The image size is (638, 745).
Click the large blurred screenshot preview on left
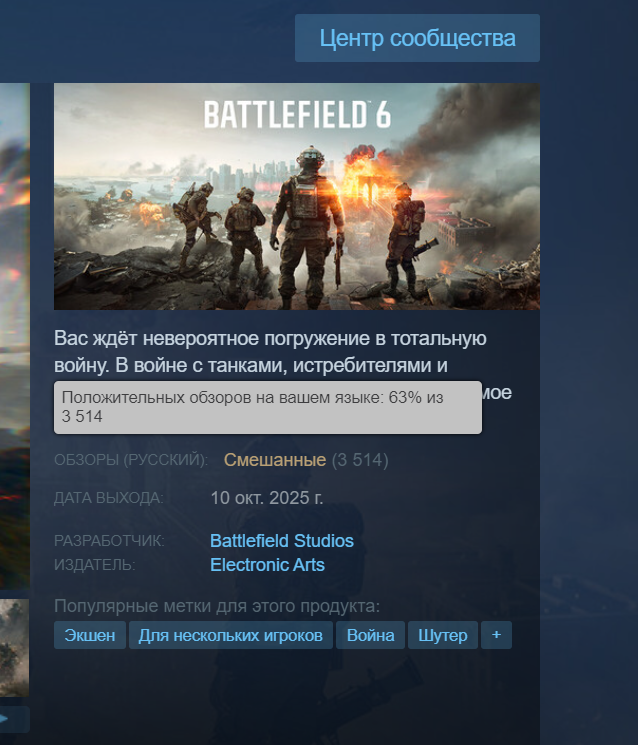[x=15, y=335]
